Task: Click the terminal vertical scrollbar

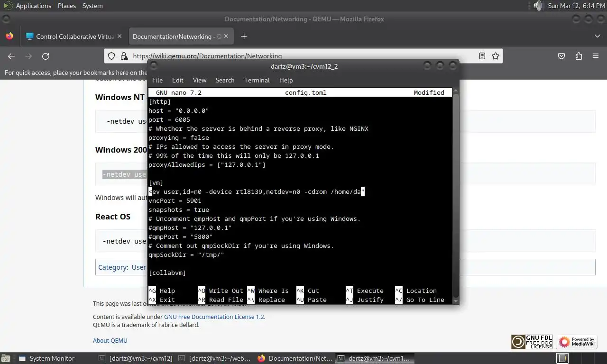Action: (x=456, y=196)
